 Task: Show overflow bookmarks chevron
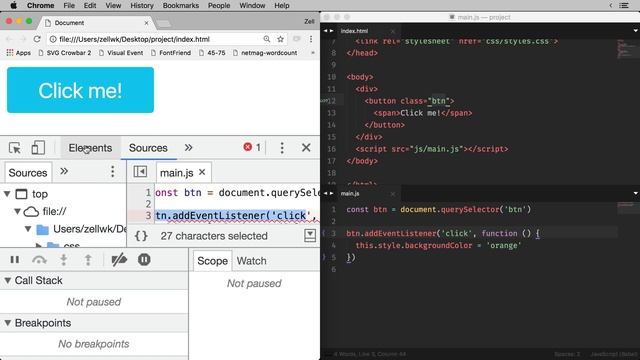click(313, 53)
